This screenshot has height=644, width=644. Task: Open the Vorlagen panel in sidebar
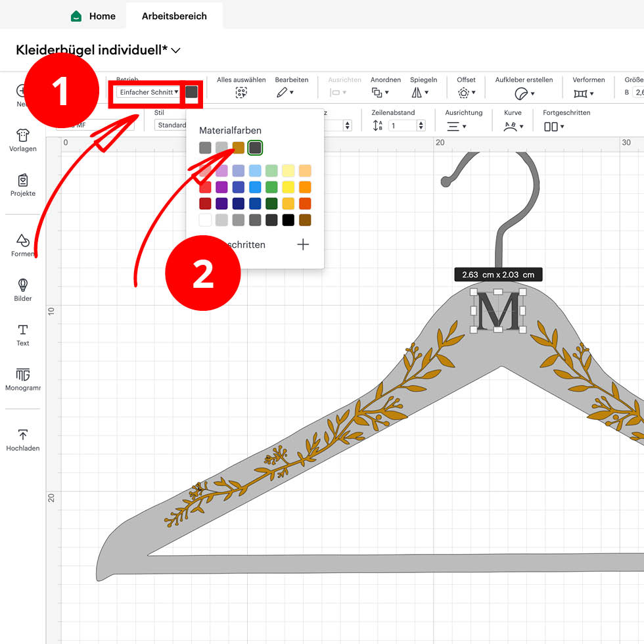coord(23,139)
